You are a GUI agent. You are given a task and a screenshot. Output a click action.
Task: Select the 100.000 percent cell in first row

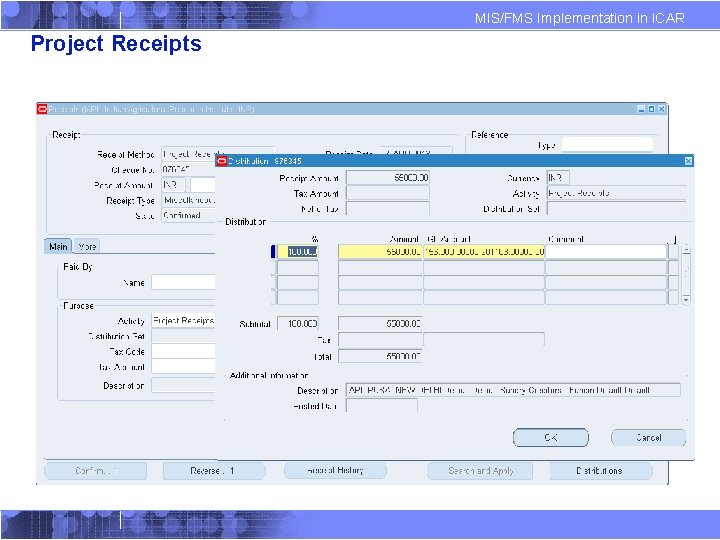click(x=298, y=252)
